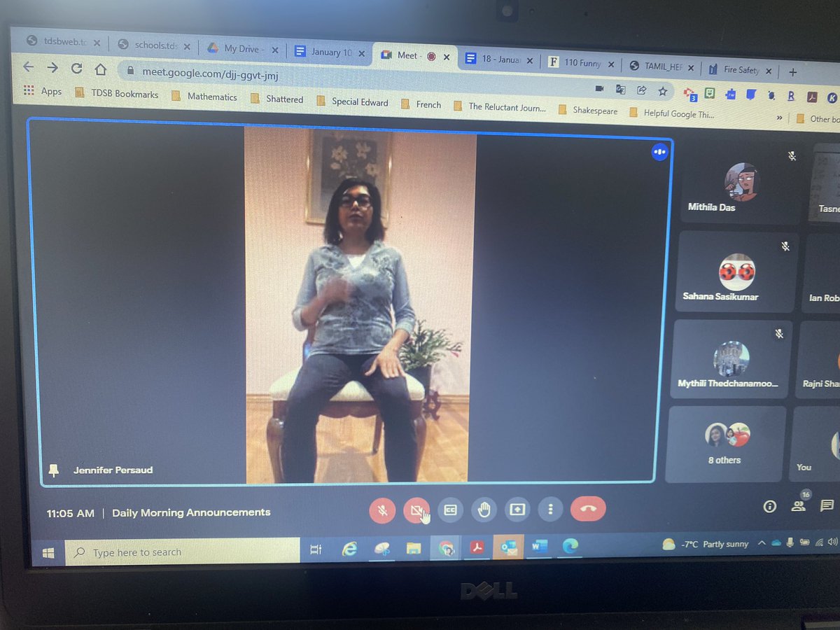Open a new browser tab
Screen dimensions: 840x630
point(792,71)
